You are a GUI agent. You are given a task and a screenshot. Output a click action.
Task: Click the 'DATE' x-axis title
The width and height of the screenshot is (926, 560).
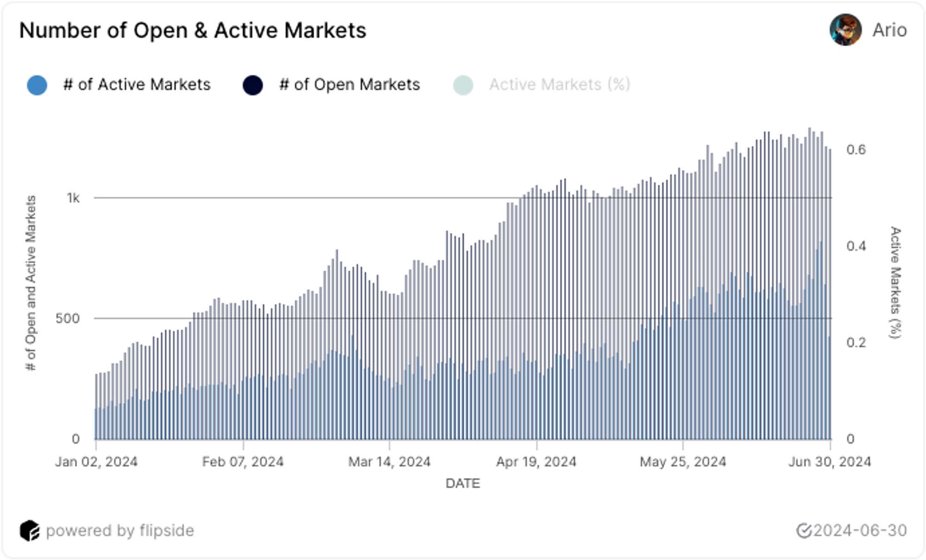[463, 483]
